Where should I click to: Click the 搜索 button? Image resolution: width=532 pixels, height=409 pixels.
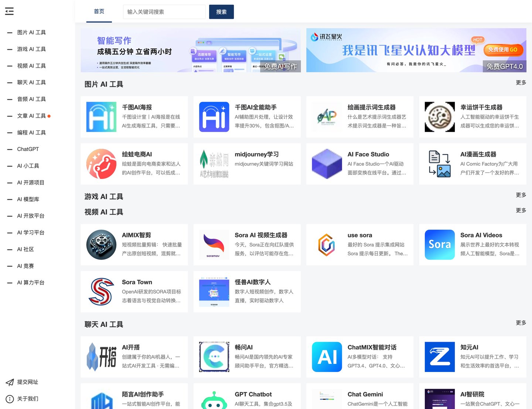(221, 12)
